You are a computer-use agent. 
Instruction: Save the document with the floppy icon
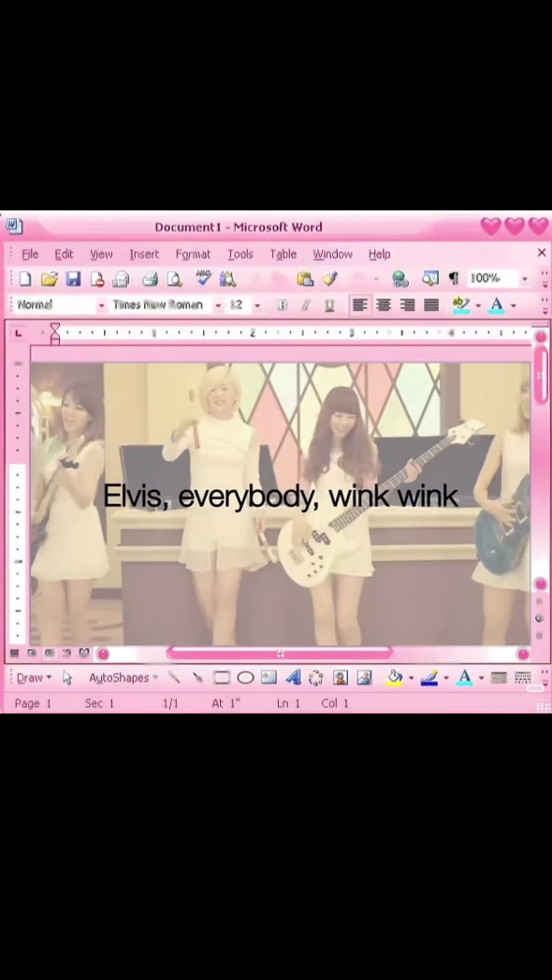73,278
